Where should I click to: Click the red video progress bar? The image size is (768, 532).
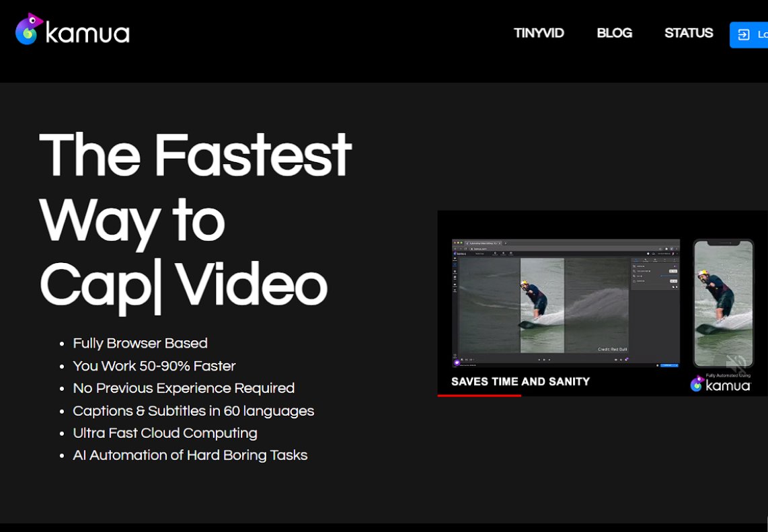click(x=479, y=395)
